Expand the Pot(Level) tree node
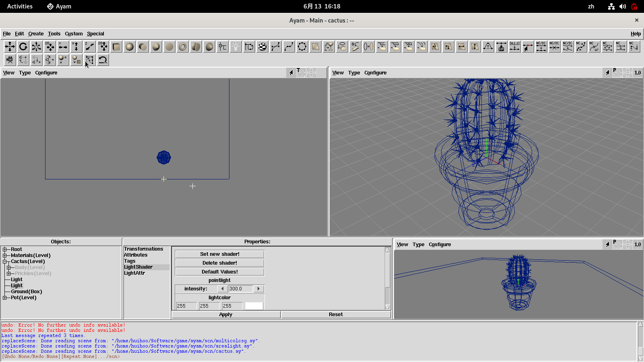 pyautogui.click(x=5, y=298)
